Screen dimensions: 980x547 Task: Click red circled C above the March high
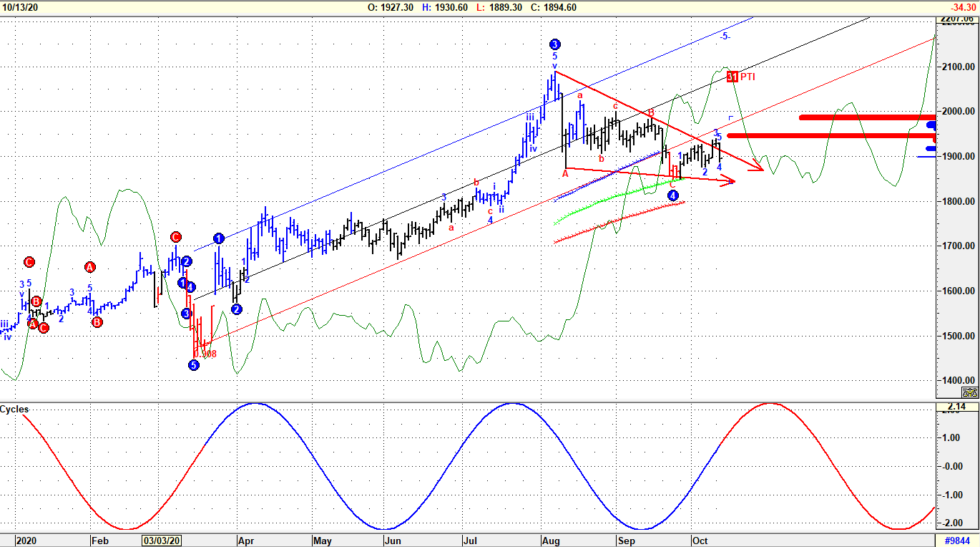pos(176,237)
